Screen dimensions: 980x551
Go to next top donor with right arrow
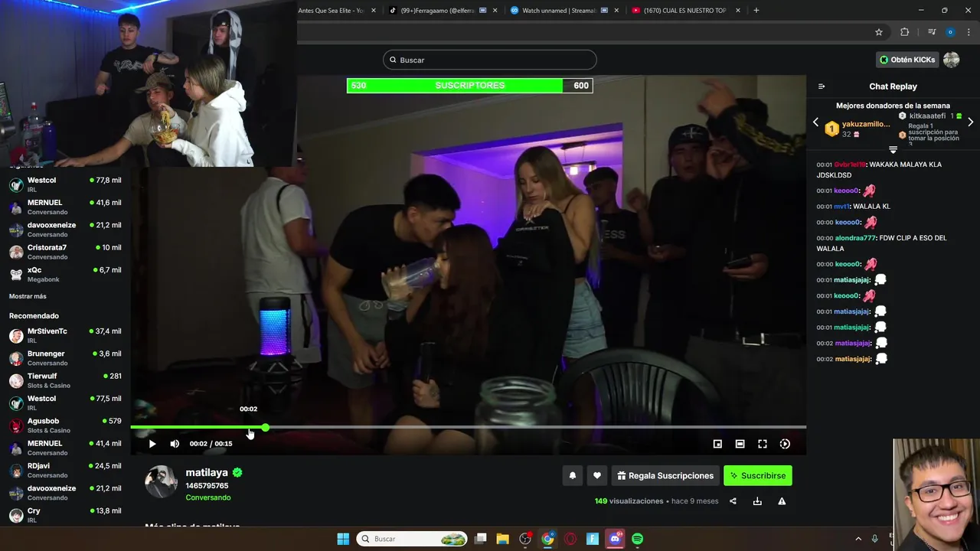click(x=970, y=122)
